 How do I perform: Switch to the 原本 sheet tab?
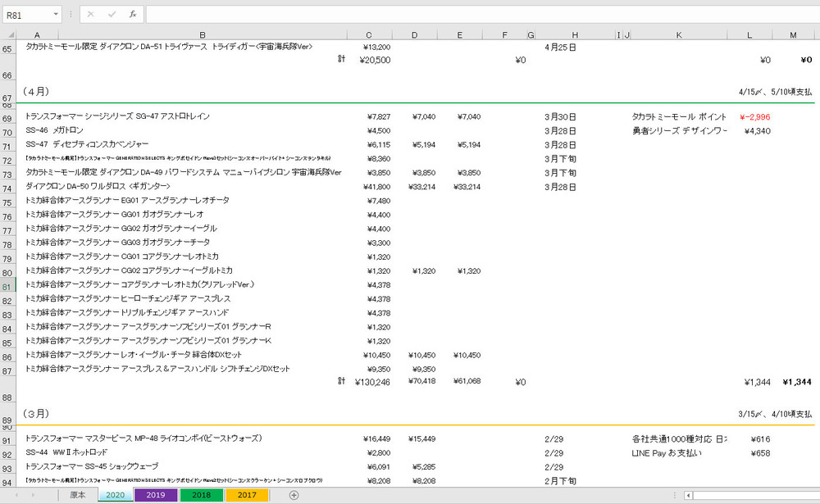[78, 495]
